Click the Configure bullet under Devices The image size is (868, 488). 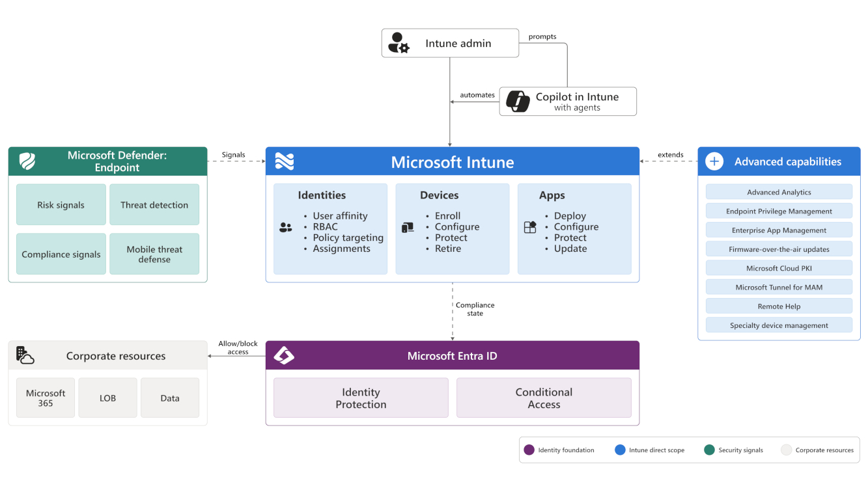coord(457,226)
